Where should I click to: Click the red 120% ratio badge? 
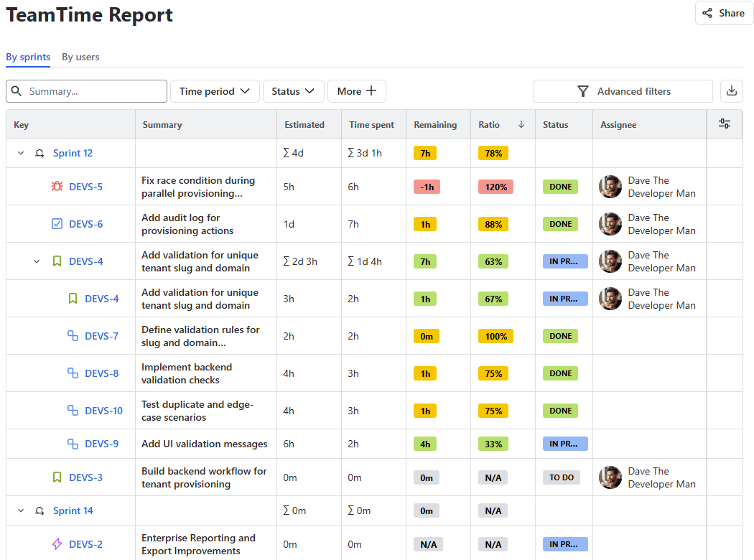pos(493,187)
